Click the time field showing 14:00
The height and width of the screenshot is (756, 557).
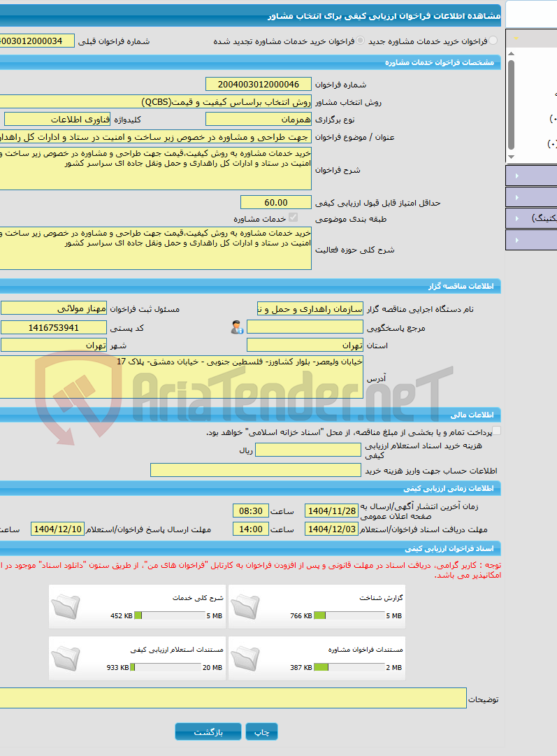(x=251, y=529)
